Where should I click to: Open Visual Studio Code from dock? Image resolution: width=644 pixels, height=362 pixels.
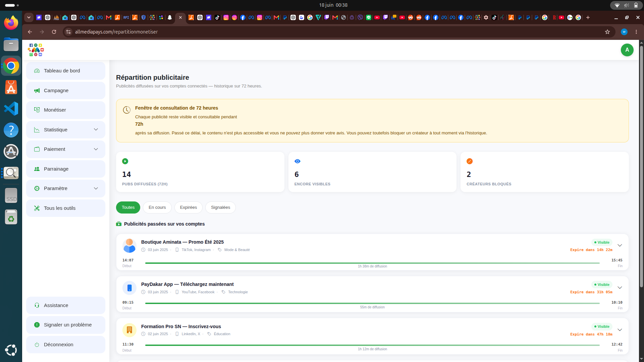(x=11, y=109)
